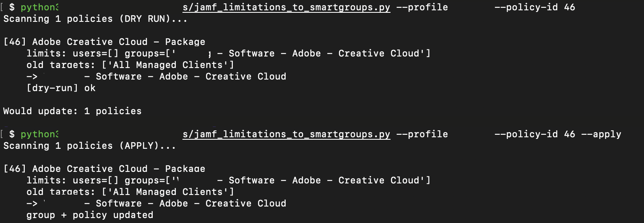Click the script path in the --apply command
This screenshot has height=223, width=644.
pos(286,134)
